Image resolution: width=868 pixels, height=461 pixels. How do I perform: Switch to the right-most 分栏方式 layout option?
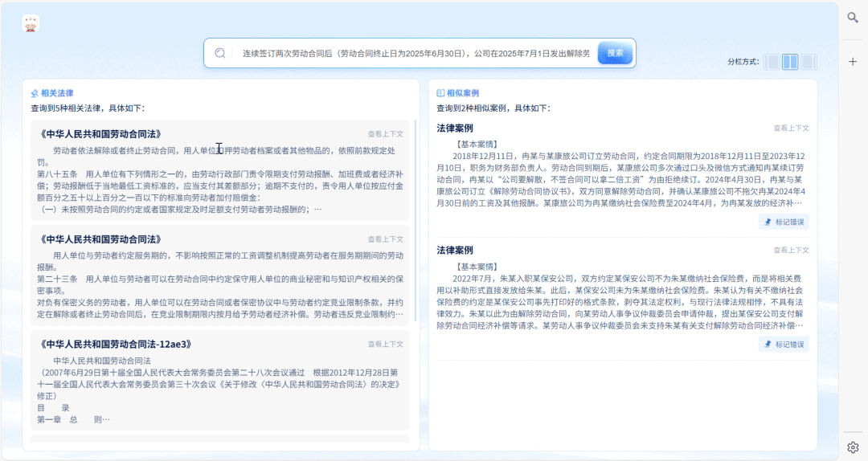809,62
